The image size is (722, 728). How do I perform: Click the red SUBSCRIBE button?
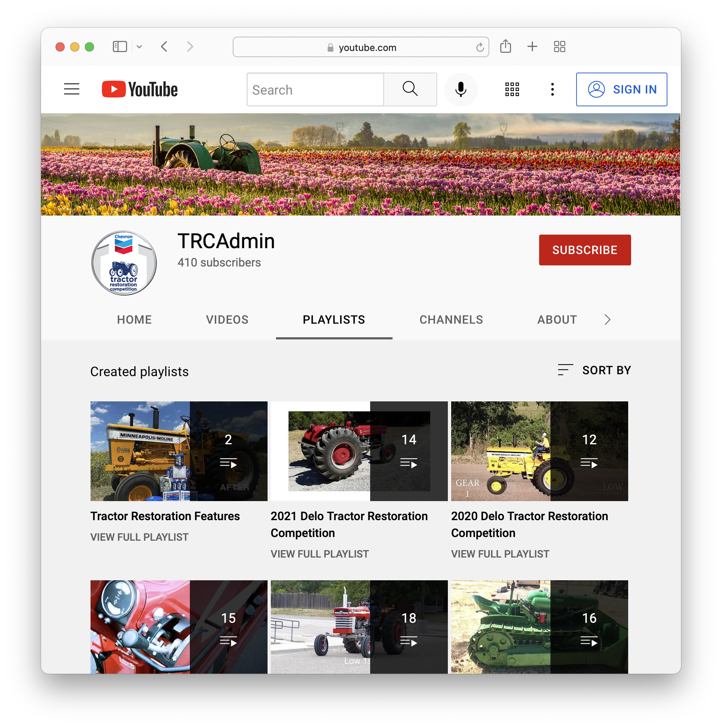[585, 250]
